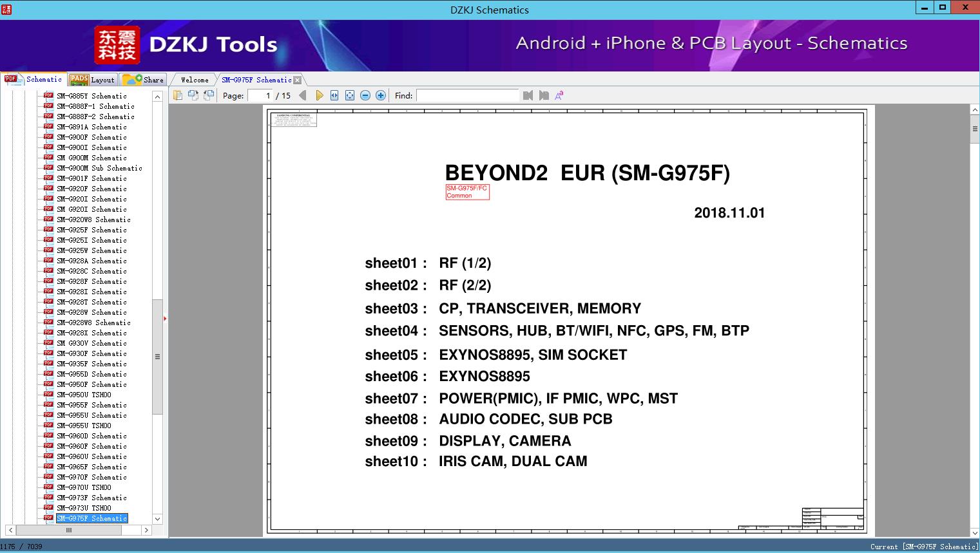
Task: Open SM-G901F Schematic
Action: point(91,178)
